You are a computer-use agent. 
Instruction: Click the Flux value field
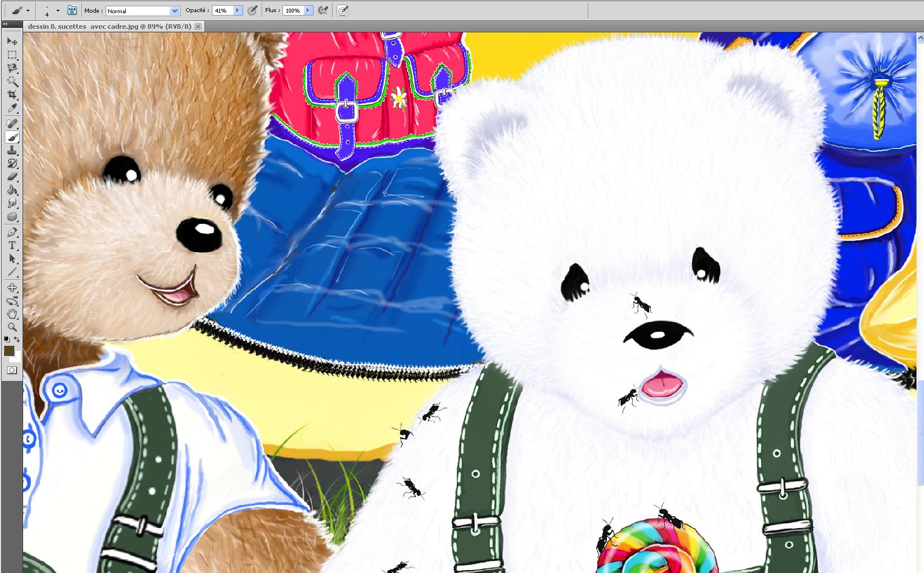click(293, 10)
